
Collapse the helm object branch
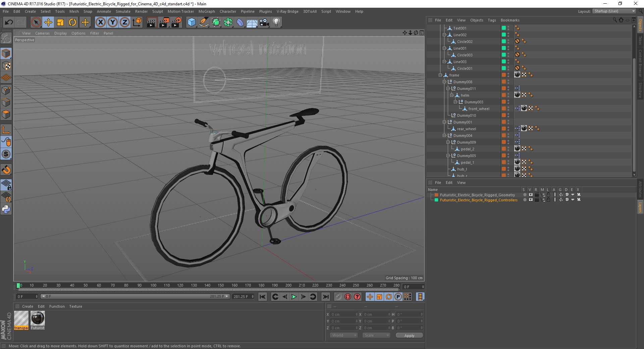point(451,95)
